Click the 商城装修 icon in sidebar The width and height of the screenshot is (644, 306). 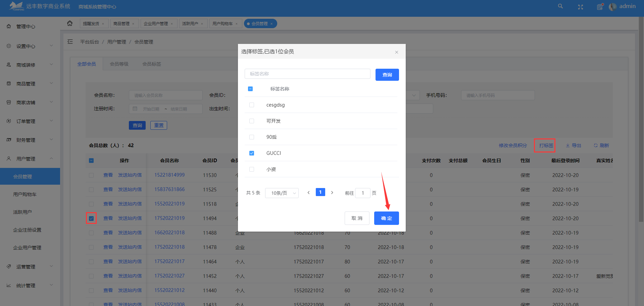coord(9,65)
